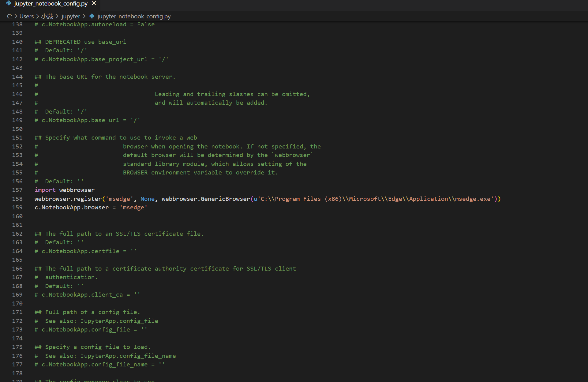Click 'See also: JupyterApp.config_file_name' on line 176
The width and height of the screenshot is (588, 382).
(110, 356)
